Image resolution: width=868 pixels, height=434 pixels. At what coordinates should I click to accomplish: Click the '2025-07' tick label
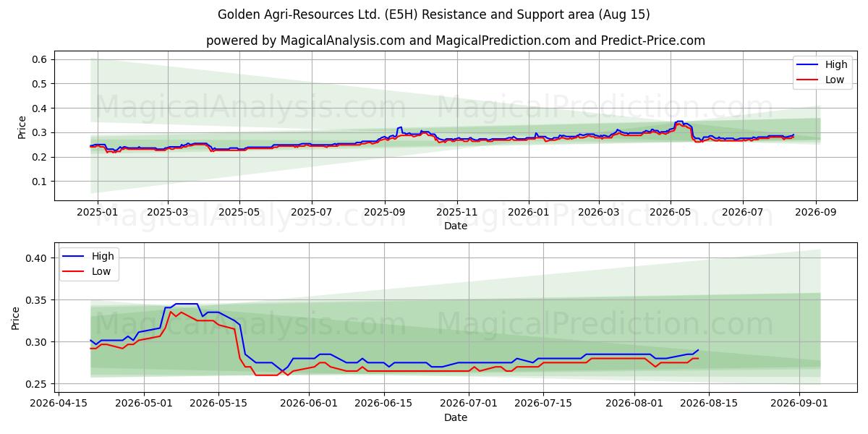[x=312, y=213]
